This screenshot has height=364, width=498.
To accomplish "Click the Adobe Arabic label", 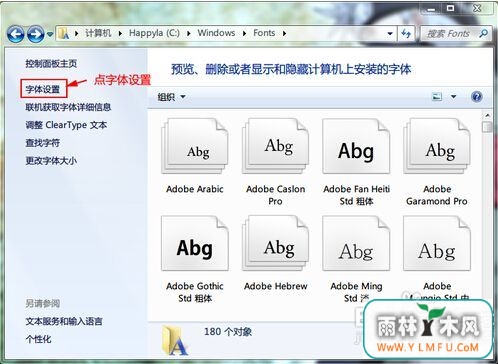I will click(x=195, y=189).
